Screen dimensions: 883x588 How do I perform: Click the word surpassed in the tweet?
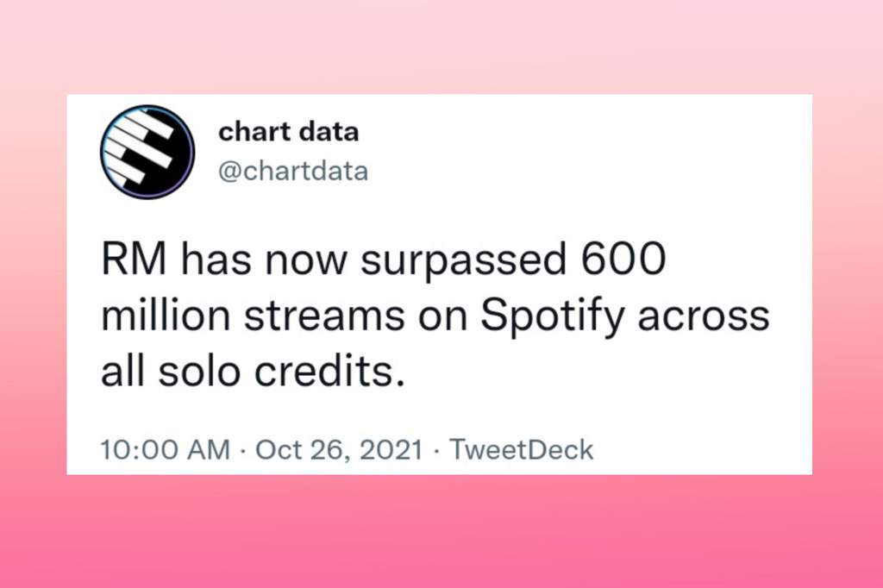coord(463,261)
